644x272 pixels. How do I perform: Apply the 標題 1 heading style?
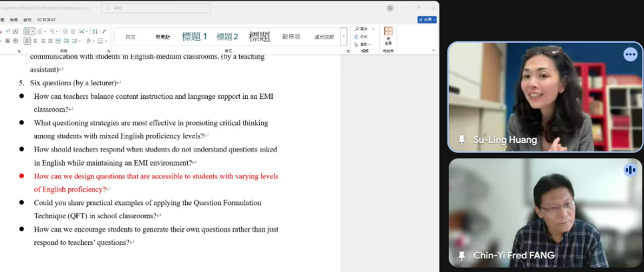(x=194, y=37)
